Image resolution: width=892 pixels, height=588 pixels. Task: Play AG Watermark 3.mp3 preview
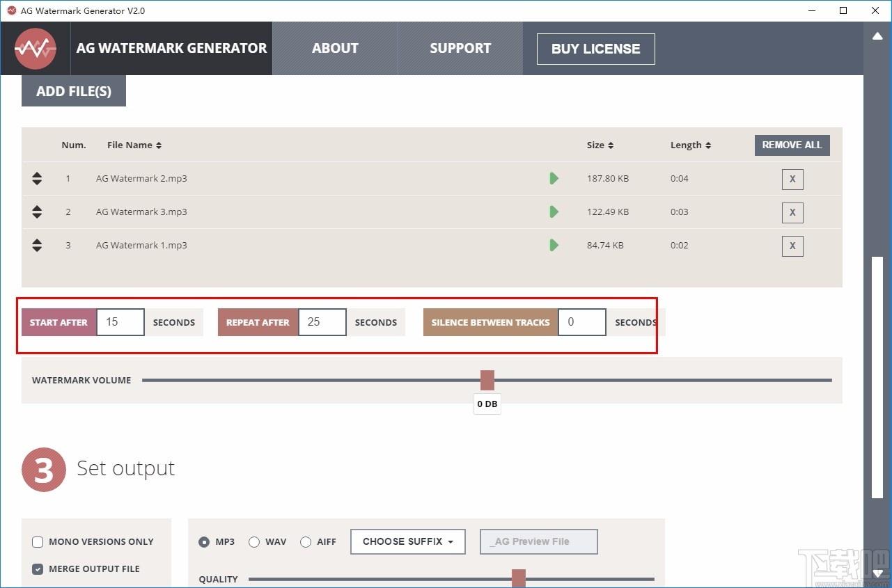[554, 212]
